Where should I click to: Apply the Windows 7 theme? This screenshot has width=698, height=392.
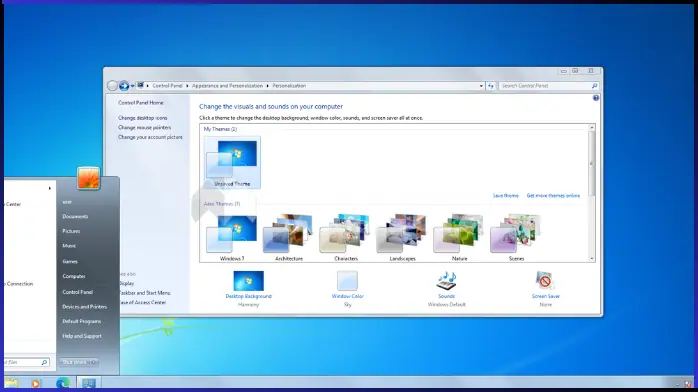pyautogui.click(x=232, y=237)
